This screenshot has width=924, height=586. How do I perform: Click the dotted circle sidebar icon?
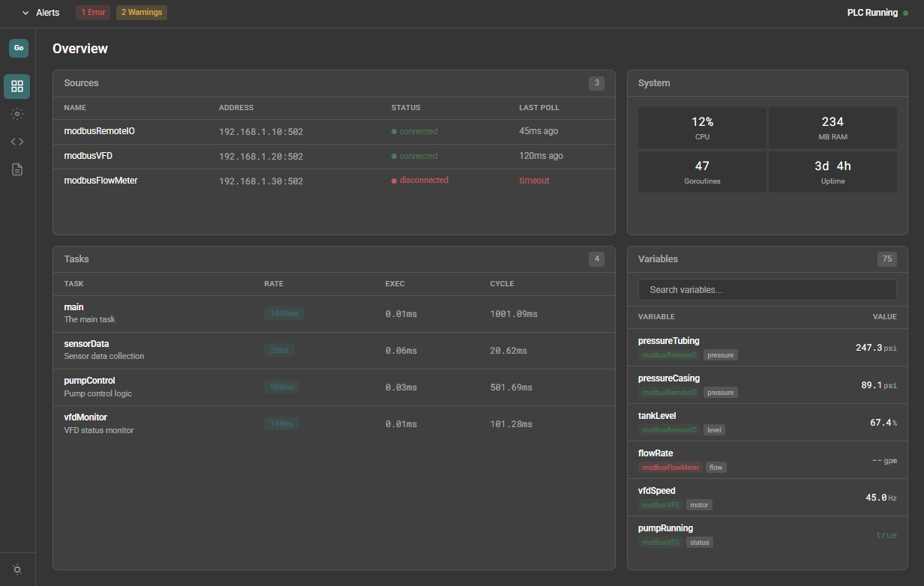click(x=17, y=114)
